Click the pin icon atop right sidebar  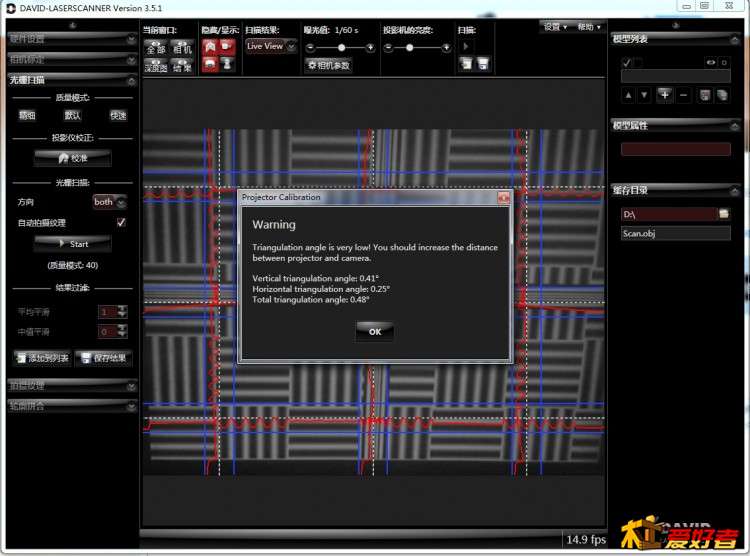(675, 25)
